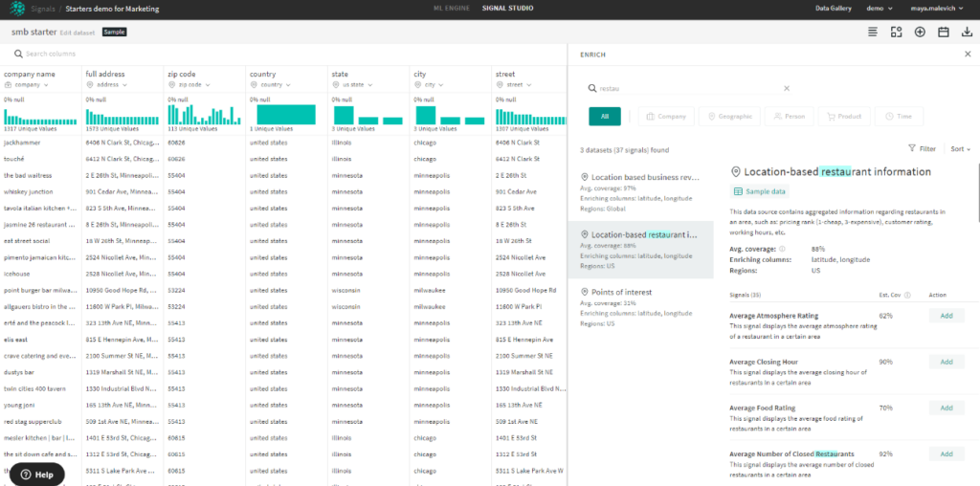The width and height of the screenshot is (980, 486).
Task: Click the circled plus add icon
Action: [920, 32]
